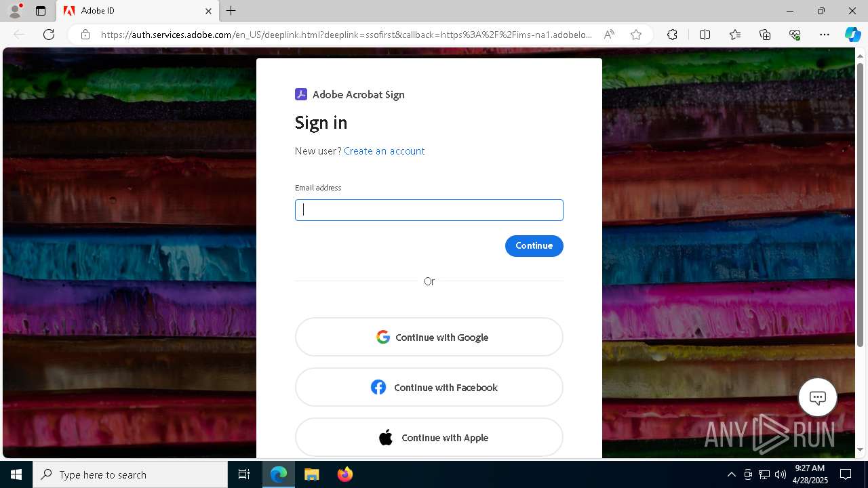Viewport: 868px width, 488px height.
Task: Open Browser essentials heart icon
Action: pos(795,35)
